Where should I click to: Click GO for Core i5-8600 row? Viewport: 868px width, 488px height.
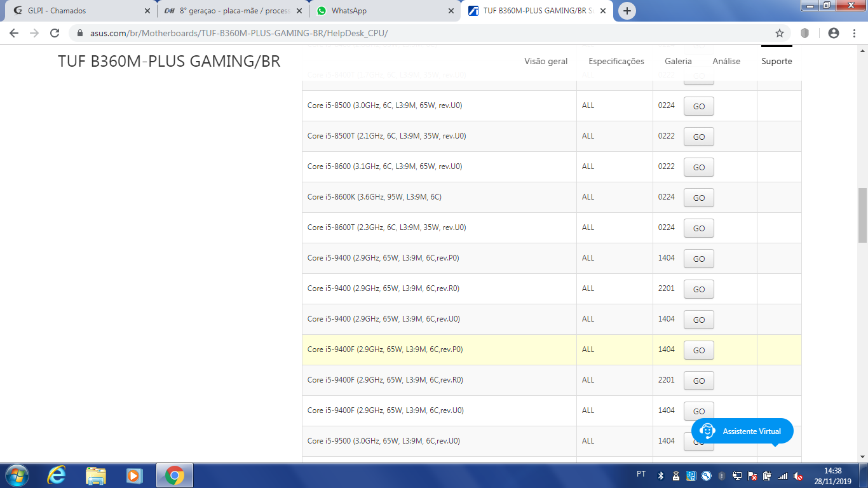click(x=699, y=167)
